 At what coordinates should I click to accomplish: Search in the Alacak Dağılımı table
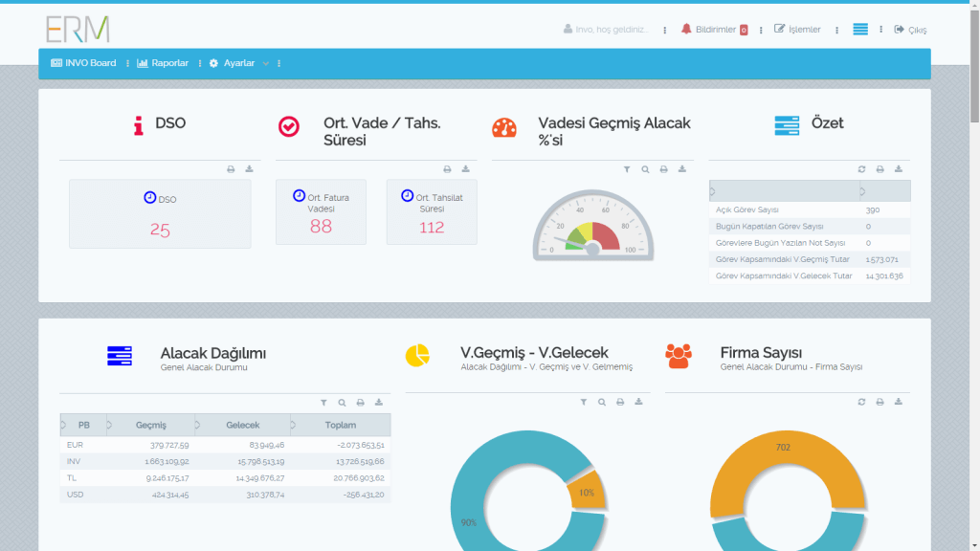342,403
